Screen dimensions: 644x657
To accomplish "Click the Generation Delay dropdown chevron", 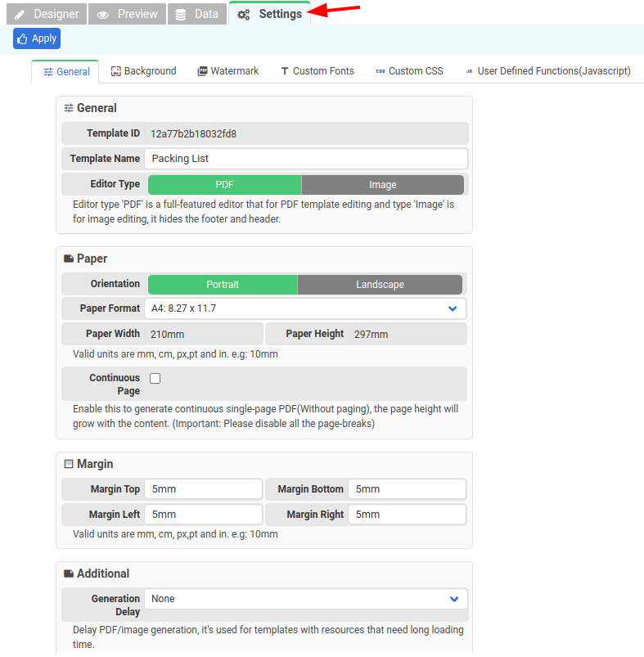I will tap(454, 599).
